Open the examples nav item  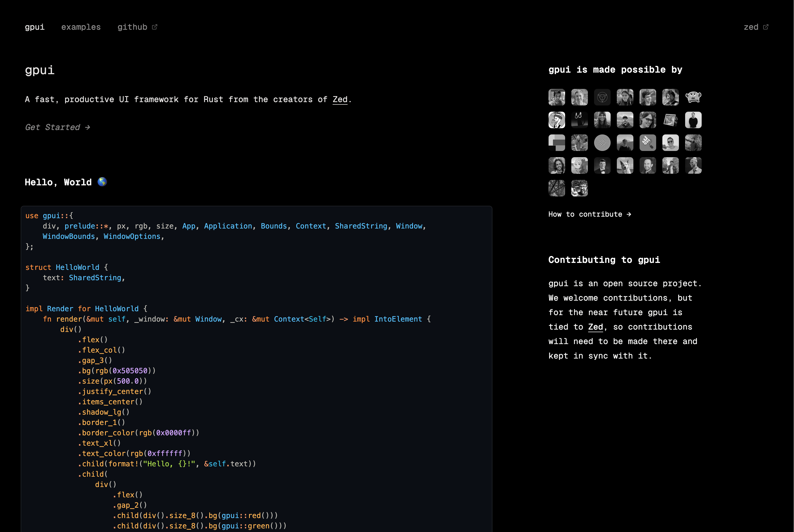pos(81,27)
